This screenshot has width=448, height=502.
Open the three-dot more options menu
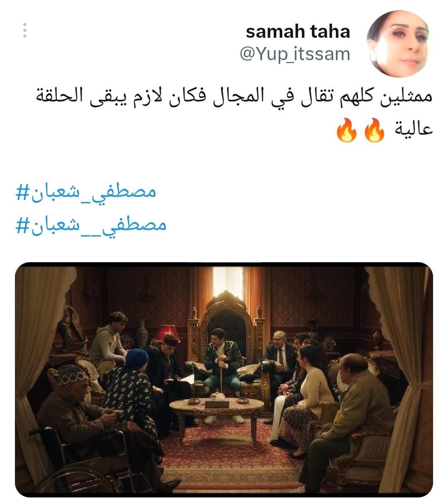pyautogui.click(x=25, y=31)
